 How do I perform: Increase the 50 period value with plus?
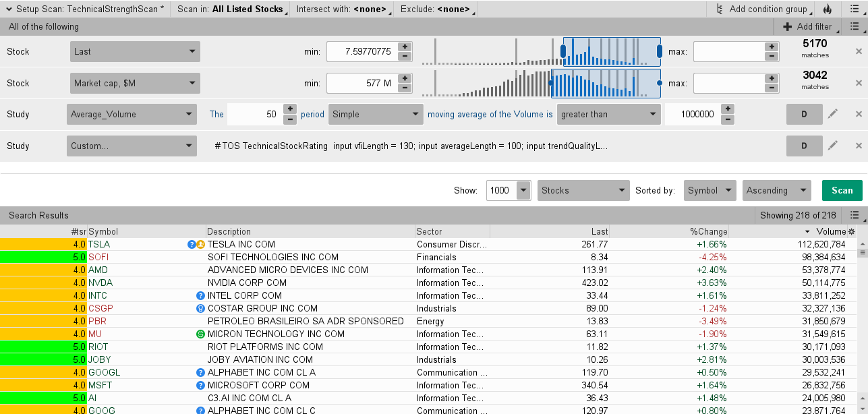[290, 109]
